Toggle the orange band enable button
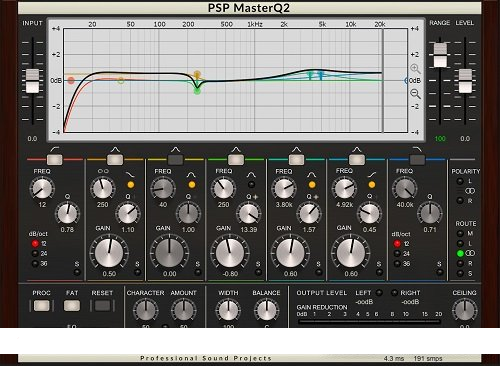The image size is (500, 366). 115,160
